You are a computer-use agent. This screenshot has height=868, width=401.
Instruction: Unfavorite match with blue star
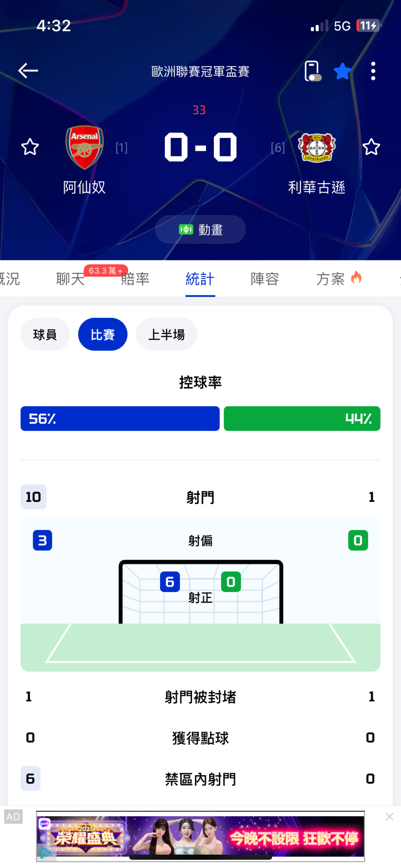(x=342, y=71)
